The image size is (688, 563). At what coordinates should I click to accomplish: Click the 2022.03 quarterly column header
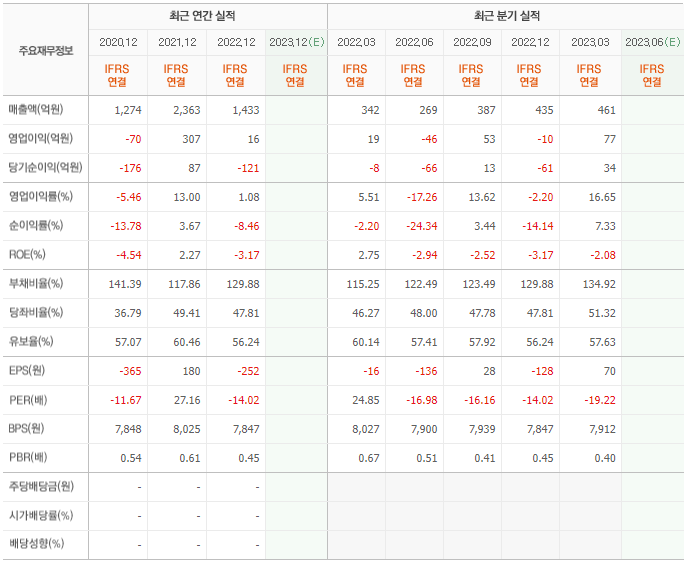tap(356, 42)
